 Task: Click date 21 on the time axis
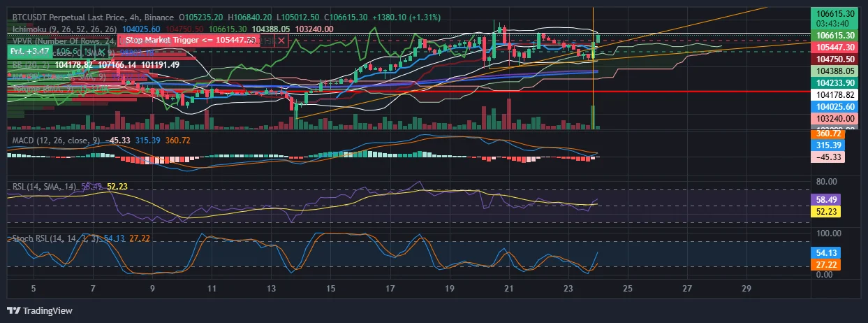[509, 288]
